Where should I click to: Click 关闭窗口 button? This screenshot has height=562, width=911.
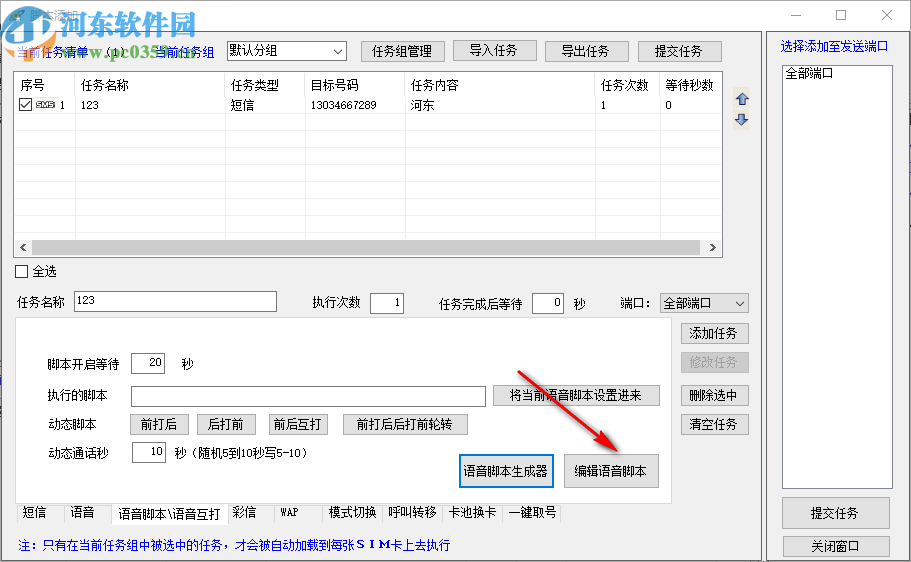point(835,546)
